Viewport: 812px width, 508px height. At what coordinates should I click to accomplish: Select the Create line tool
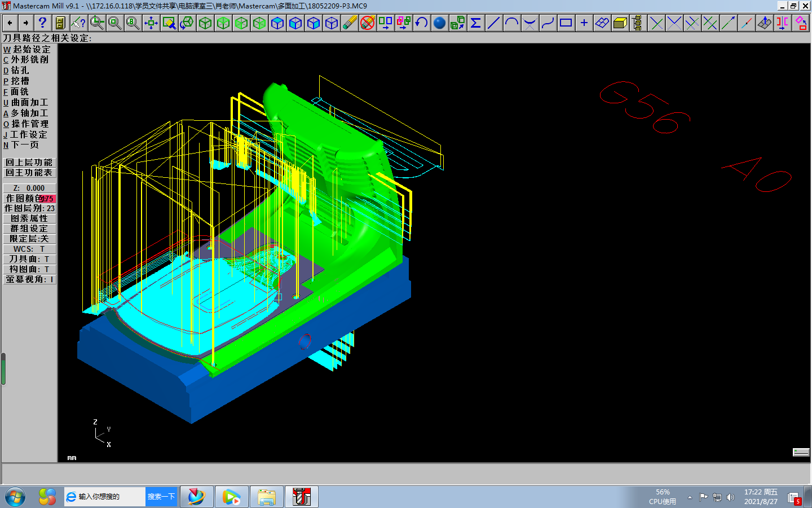click(x=494, y=23)
